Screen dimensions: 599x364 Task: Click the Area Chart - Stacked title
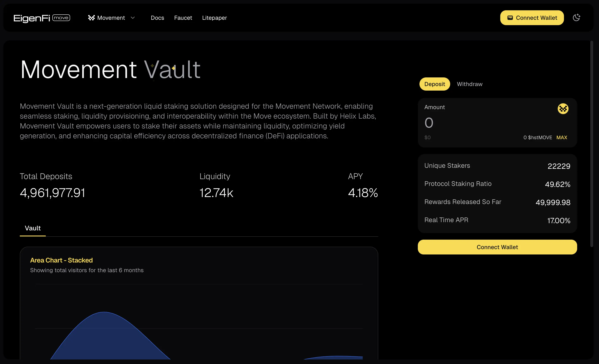61,260
